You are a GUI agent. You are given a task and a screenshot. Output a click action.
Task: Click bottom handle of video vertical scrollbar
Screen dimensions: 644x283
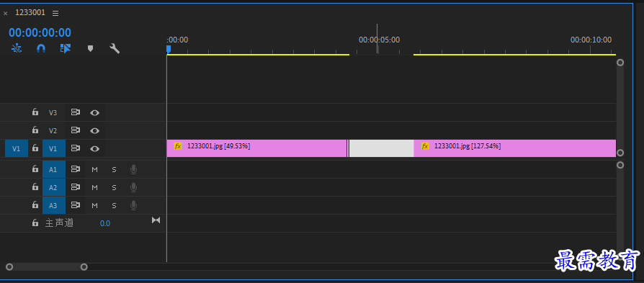coord(620,153)
